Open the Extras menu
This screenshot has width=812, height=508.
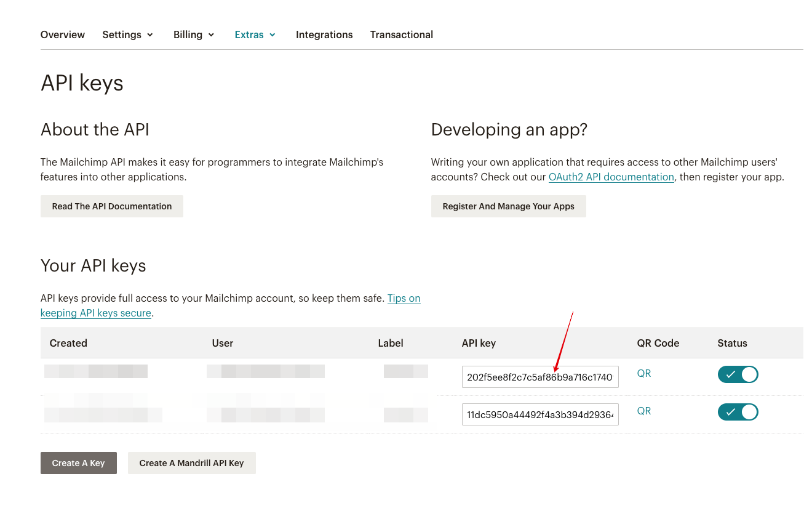(x=255, y=34)
